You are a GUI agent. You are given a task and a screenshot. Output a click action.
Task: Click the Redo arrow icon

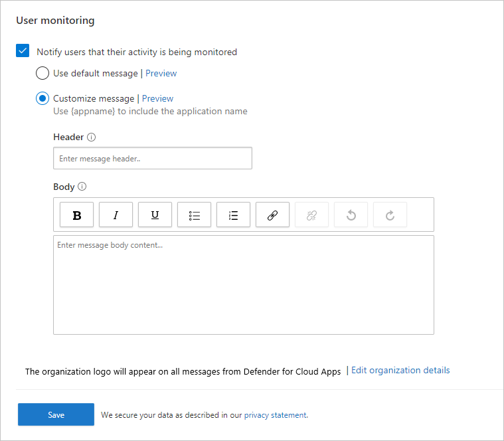390,215
